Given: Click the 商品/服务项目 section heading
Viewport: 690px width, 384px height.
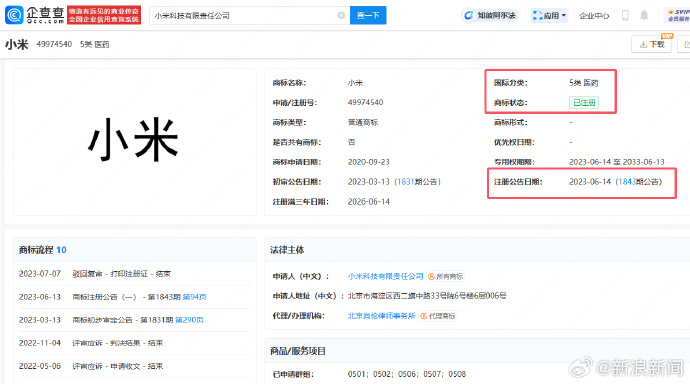Looking at the screenshot, I should [x=298, y=351].
